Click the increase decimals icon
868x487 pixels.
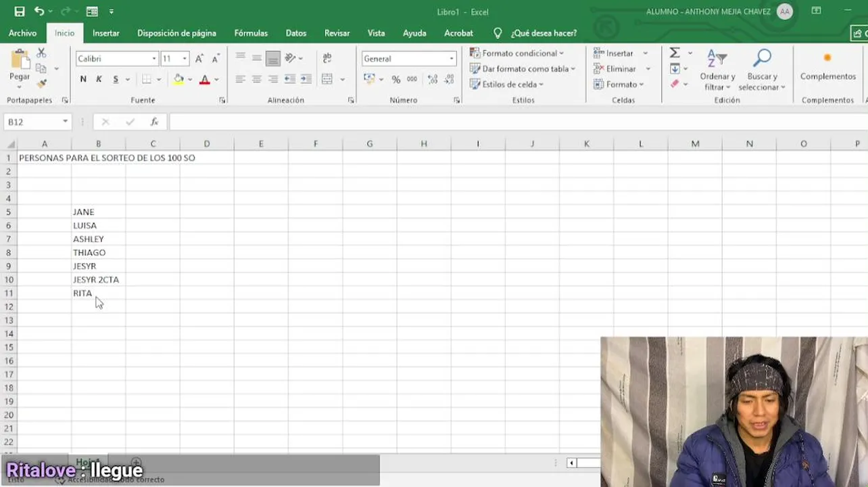433,79
